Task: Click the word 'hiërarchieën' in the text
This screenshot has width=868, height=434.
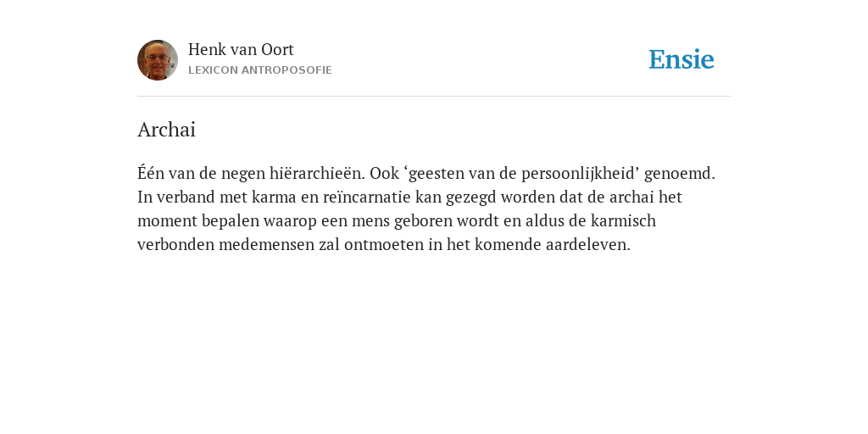Action: click(x=317, y=173)
